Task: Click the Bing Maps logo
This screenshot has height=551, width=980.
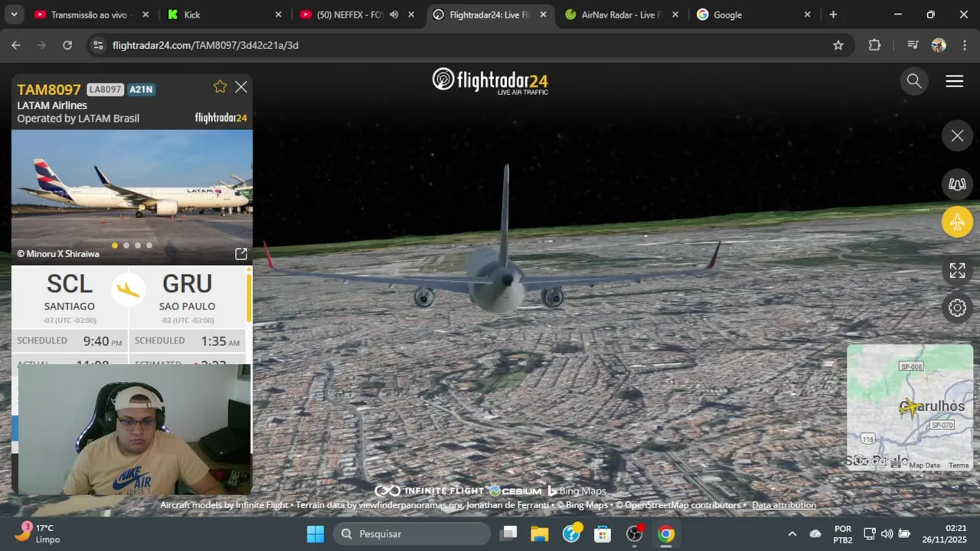Action: click(x=577, y=491)
